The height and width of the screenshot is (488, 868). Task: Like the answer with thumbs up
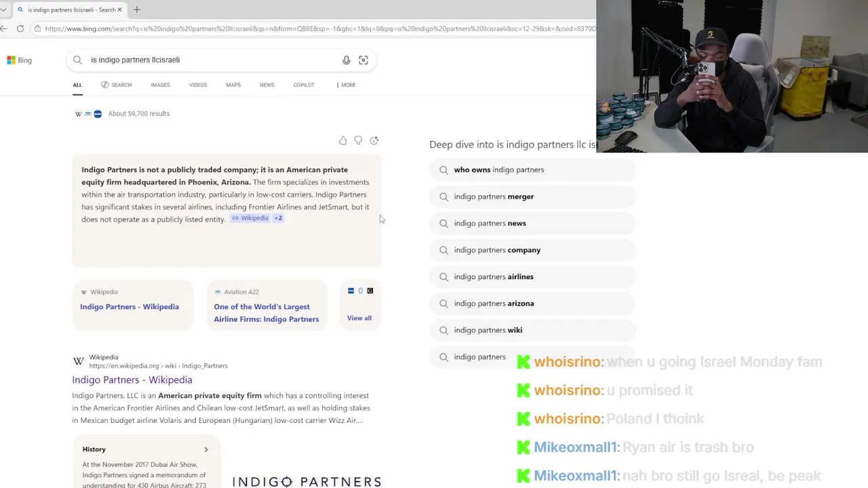coord(342,140)
